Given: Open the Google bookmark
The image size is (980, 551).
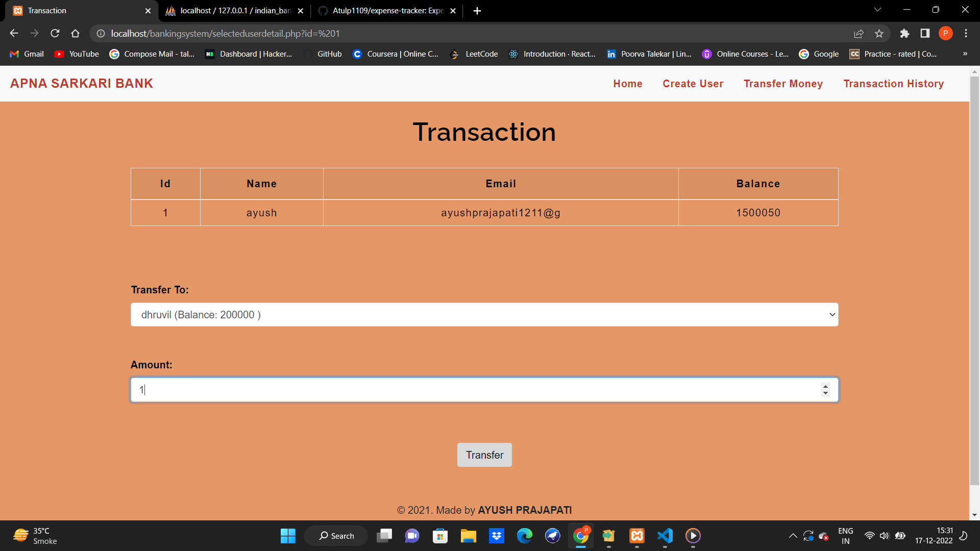Looking at the screenshot, I should tap(818, 54).
